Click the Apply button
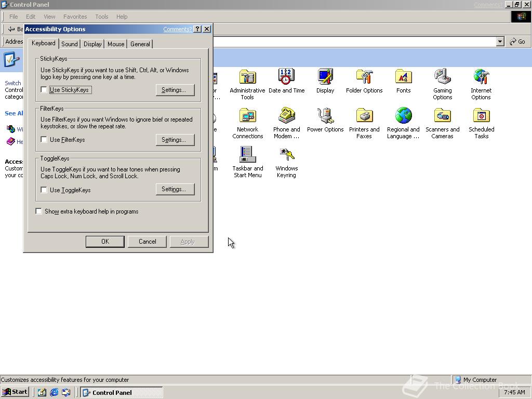The width and height of the screenshot is (532, 399). 189,242
